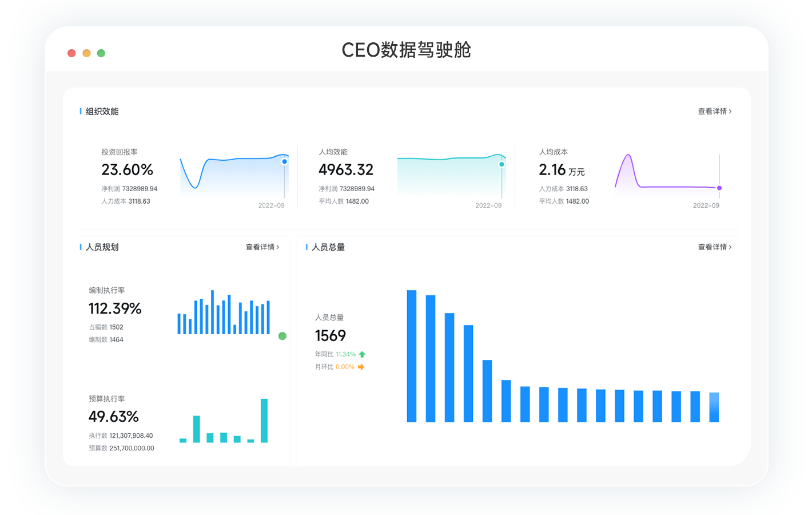Open 查看详情 in the 人员规划 panel

coord(262,247)
